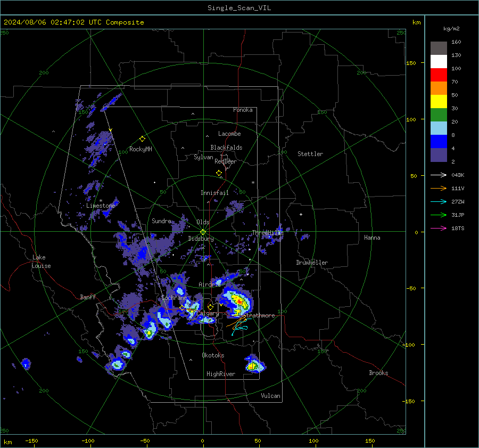
Task: Click the radar center marker near Olds
Action: [203, 232]
